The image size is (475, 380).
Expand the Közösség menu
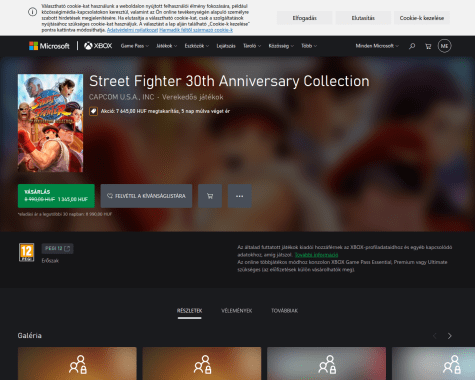(281, 46)
